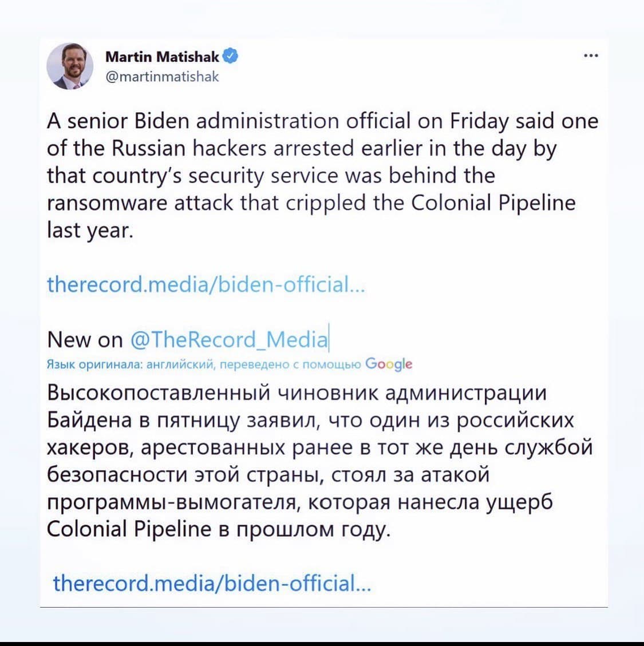Click the Google logo in translation notice
Viewport: 644px width, 646px height.
tap(388, 364)
